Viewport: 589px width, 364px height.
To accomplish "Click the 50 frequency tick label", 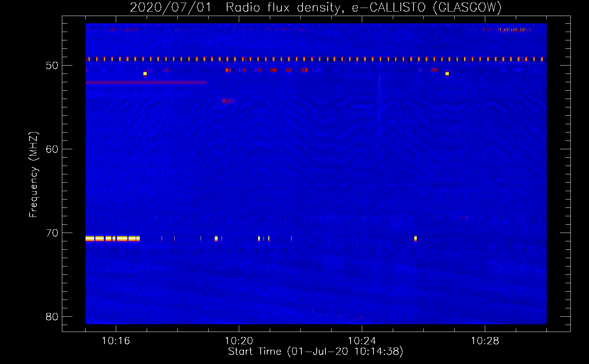I will click(x=52, y=66).
